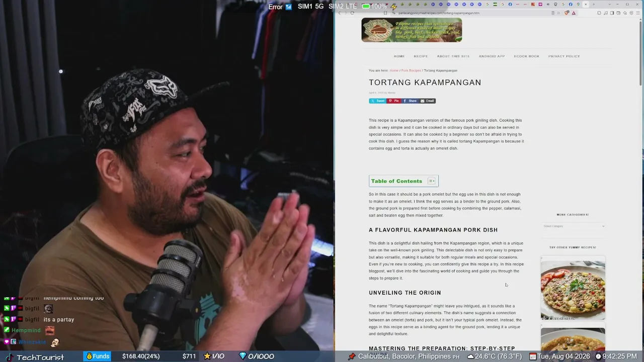Pin the recipe using the Pin button
Viewport: 644px width, 362px height.
(394, 101)
